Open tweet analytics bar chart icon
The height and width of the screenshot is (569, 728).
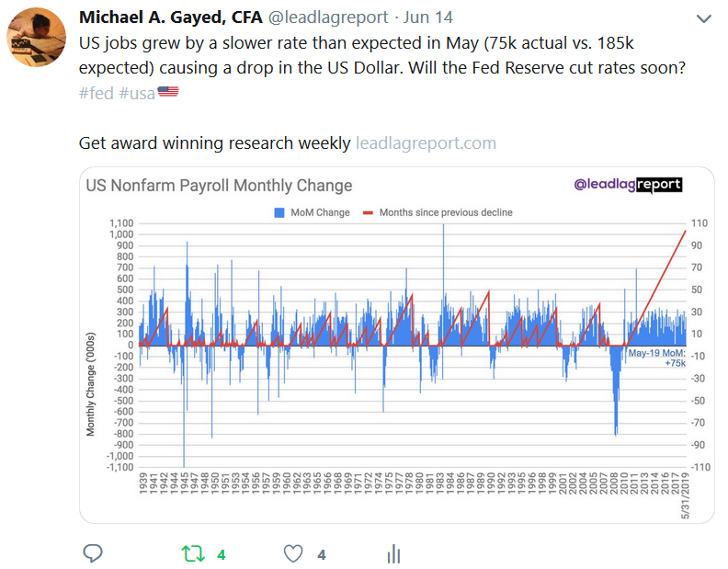pos(393,553)
